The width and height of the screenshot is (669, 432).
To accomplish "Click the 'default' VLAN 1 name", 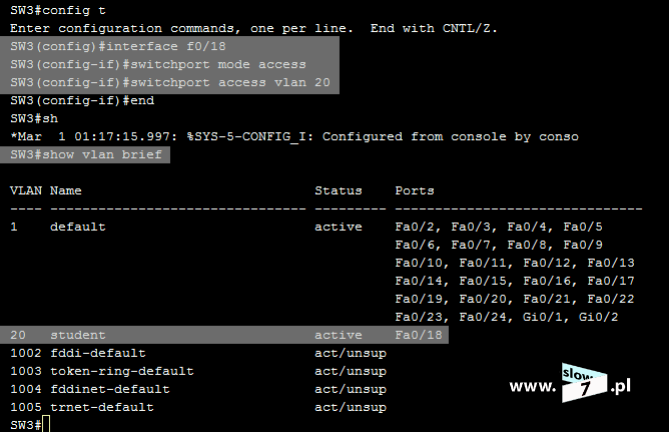I will 78,226.
